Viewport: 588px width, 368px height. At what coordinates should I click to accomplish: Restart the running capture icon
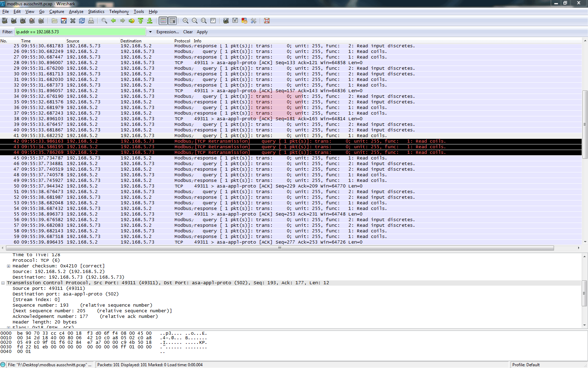click(x=41, y=21)
